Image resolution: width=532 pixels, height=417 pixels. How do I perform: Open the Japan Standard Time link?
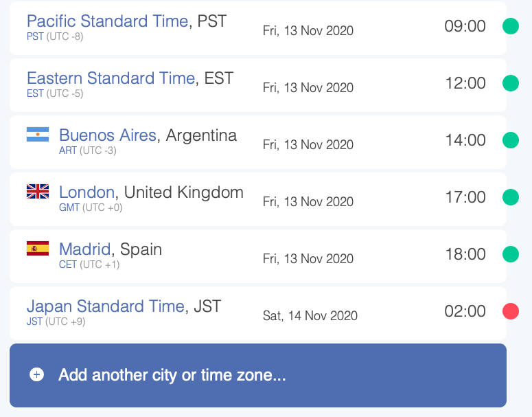click(x=106, y=306)
